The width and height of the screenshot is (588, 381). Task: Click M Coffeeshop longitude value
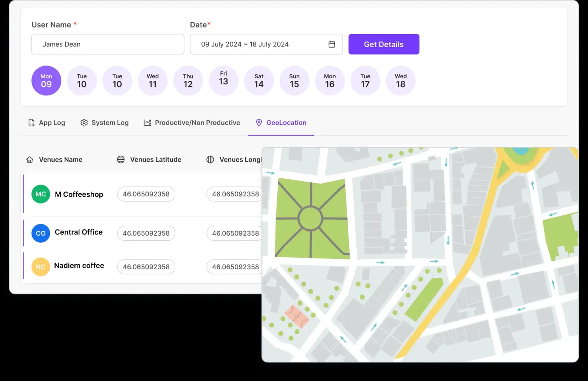point(234,194)
